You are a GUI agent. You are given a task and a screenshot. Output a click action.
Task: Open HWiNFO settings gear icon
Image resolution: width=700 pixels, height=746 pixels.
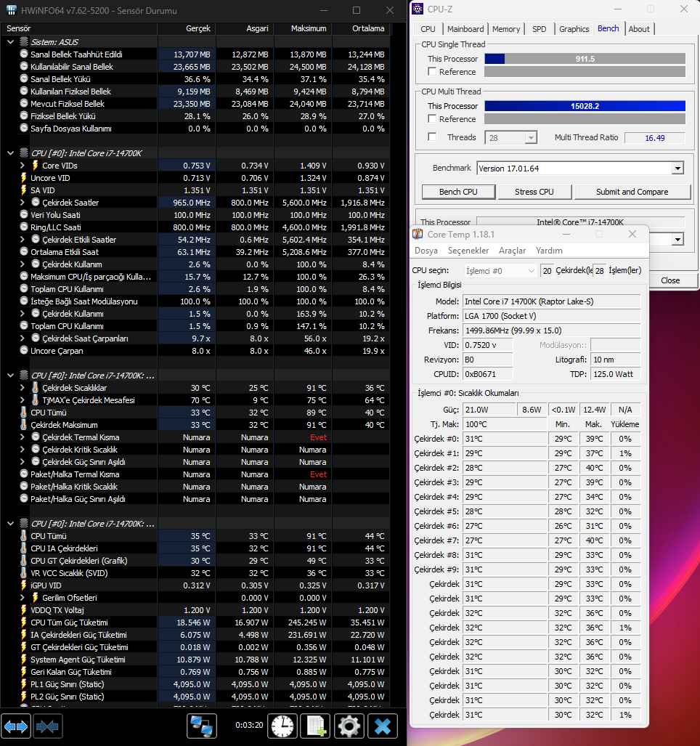pyautogui.click(x=349, y=726)
